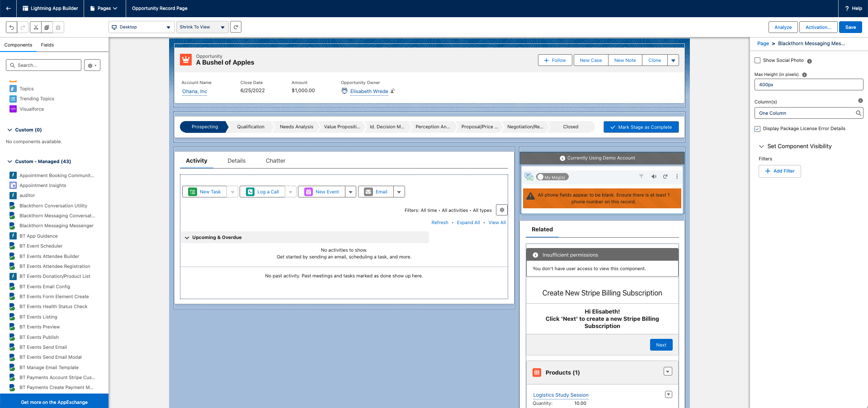Click the messenger conversation chat icon
Image resolution: width=868 pixels, height=408 pixels.
[x=528, y=176]
